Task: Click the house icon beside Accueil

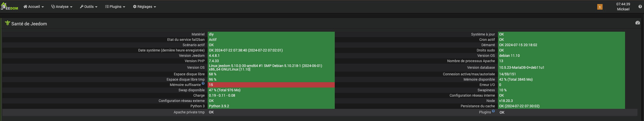Action: [x=25, y=7]
